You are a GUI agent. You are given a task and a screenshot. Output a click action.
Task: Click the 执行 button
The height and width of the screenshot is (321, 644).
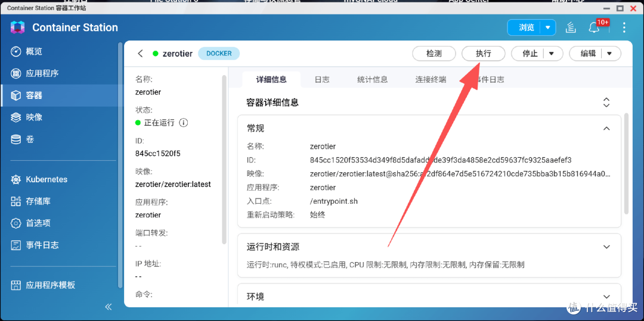(x=484, y=53)
